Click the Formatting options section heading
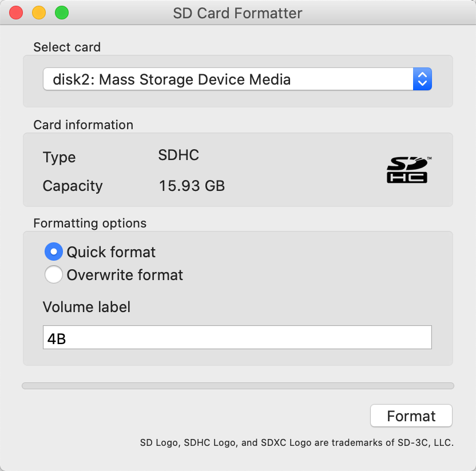Image resolution: width=476 pixels, height=471 pixels. point(90,223)
